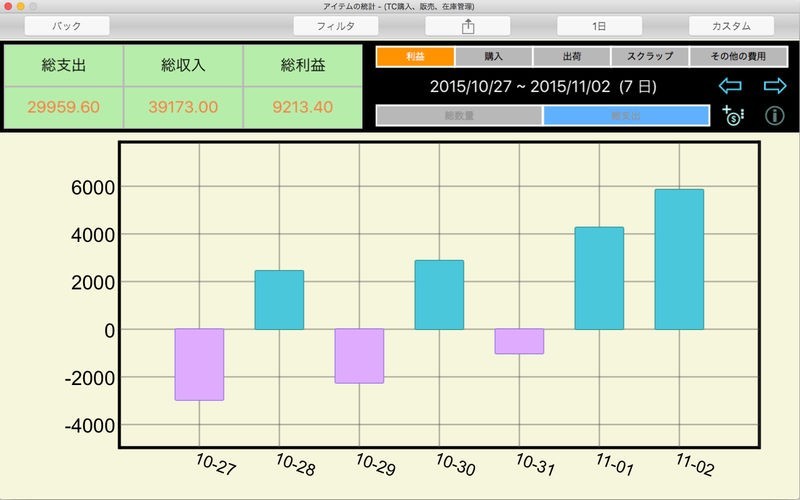Viewport: 800px width, 500px height.
Task: Open the 1日 period selector
Action: click(x=600, y=26)
